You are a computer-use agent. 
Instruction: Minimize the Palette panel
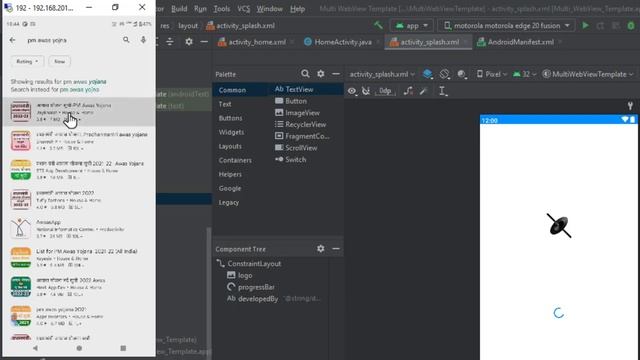click(x=336, y=74)
